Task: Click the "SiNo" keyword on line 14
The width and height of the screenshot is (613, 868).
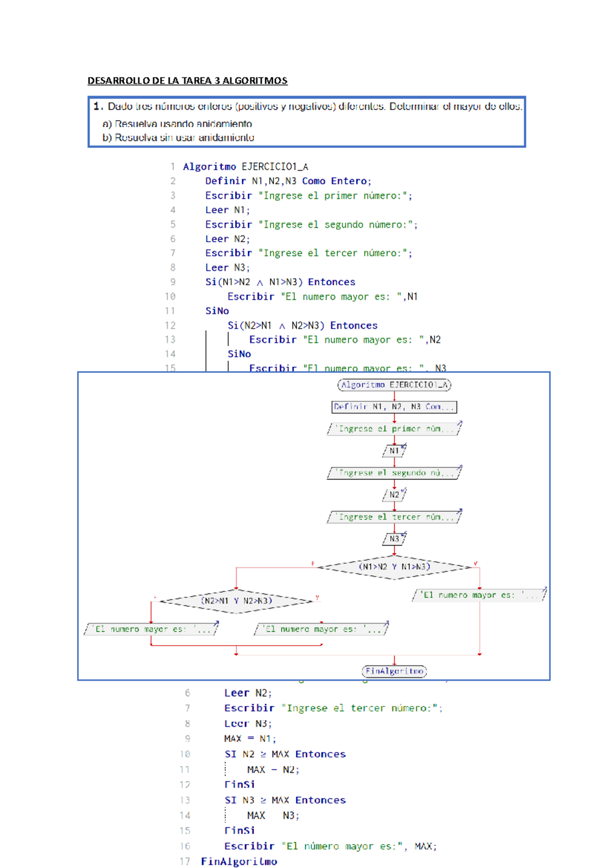Action: tap(239, 354)
